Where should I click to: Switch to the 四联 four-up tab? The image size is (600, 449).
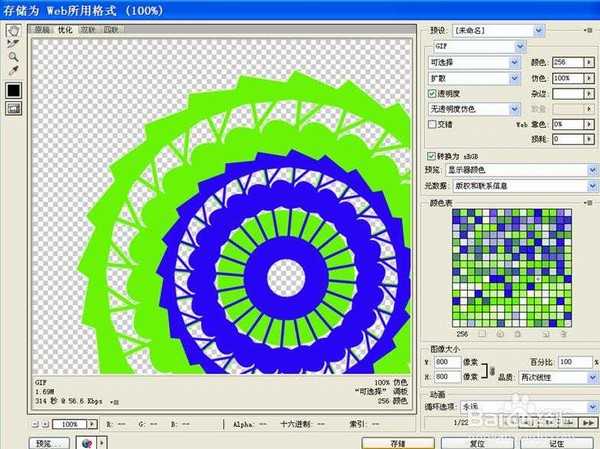110,29
